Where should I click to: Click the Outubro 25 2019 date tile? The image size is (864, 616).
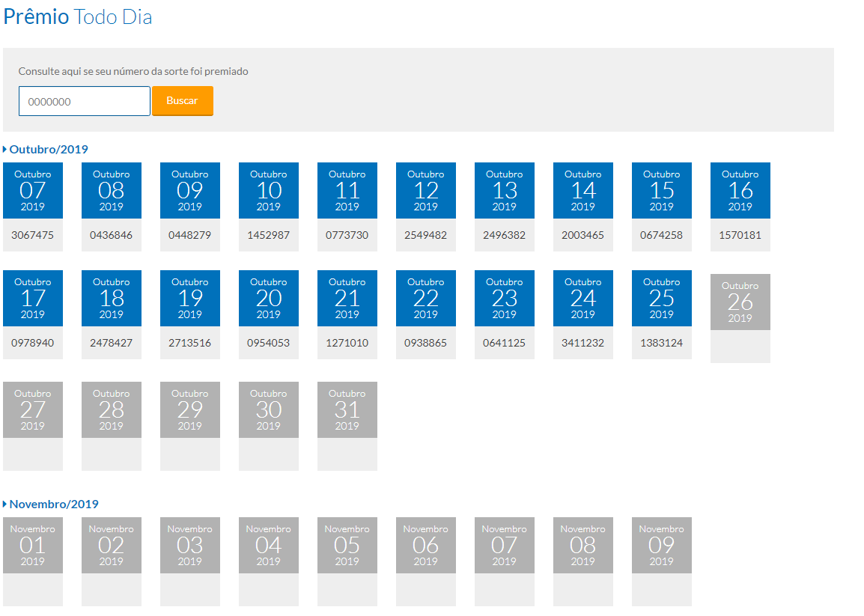click(661, 299)
